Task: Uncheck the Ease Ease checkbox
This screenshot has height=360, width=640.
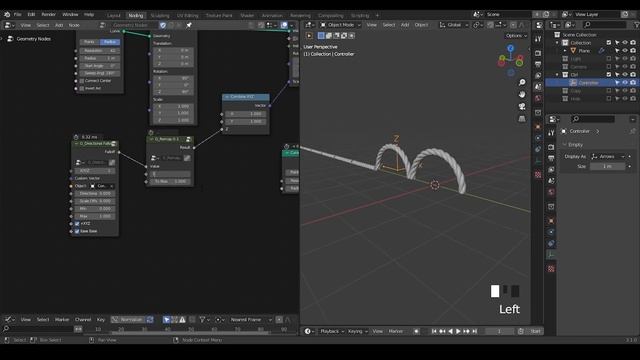Action: (x=77, y=231)
